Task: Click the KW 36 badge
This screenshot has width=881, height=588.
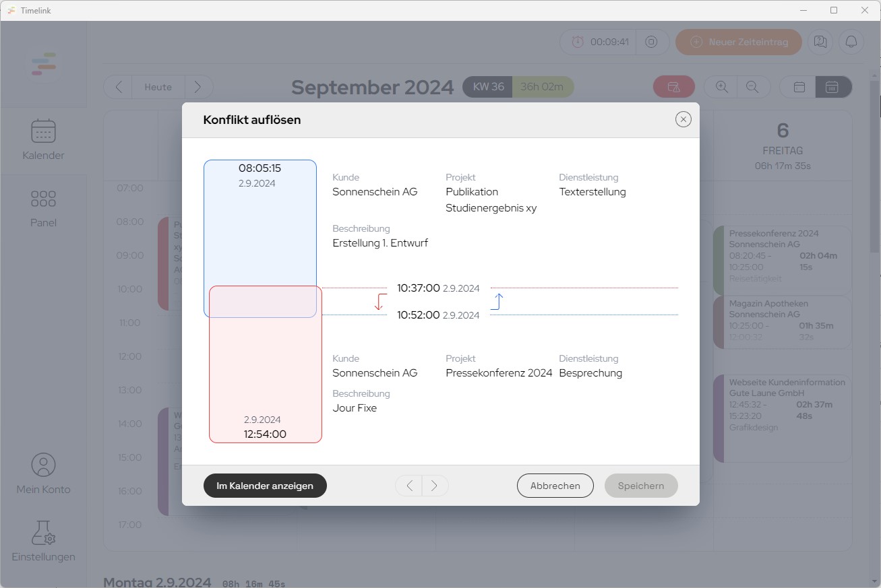Action: pyautogui.click(x=488, y=87)
